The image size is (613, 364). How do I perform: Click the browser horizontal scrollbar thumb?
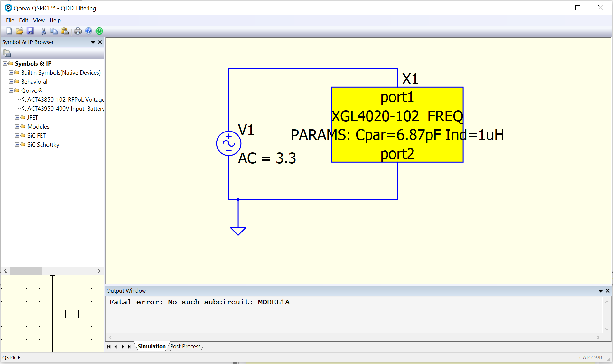[26, 271]
